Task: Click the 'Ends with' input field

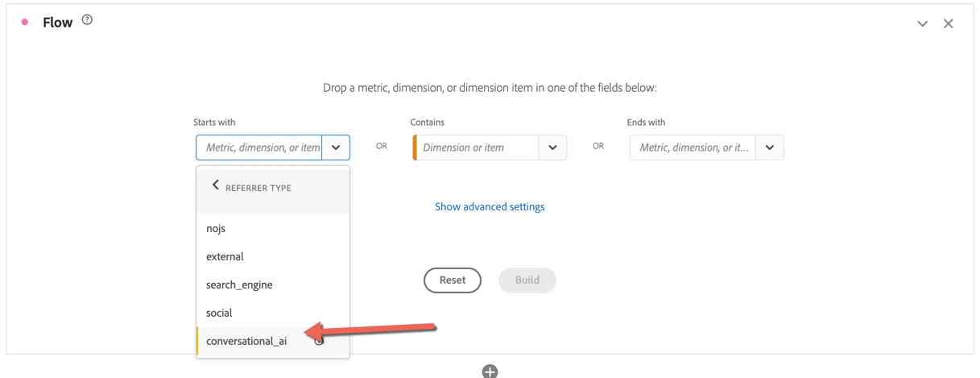Action: [693, 147]
